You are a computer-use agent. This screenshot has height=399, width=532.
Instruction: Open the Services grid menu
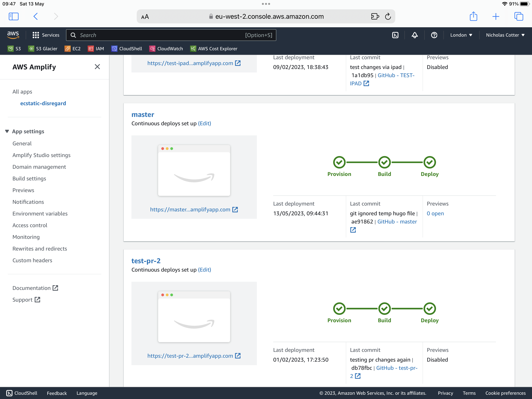pyautogui.click(x=46, y=35)
